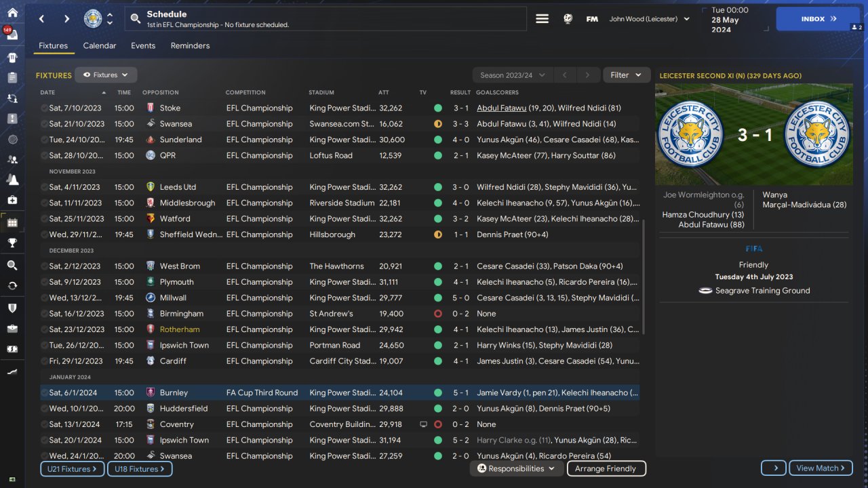Viewport: 868px width, 488px height.
Task: Open U21 Fixtures
Action: pos(72,468)
